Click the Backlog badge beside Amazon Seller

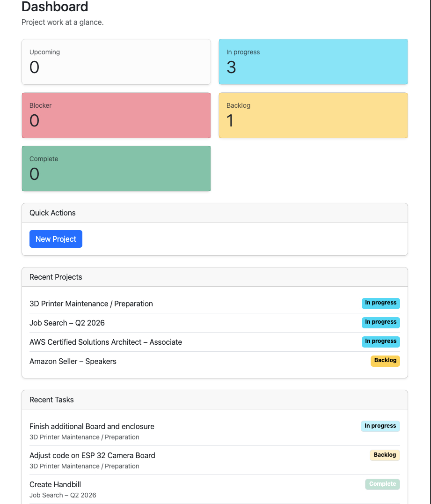click(385, 361)
